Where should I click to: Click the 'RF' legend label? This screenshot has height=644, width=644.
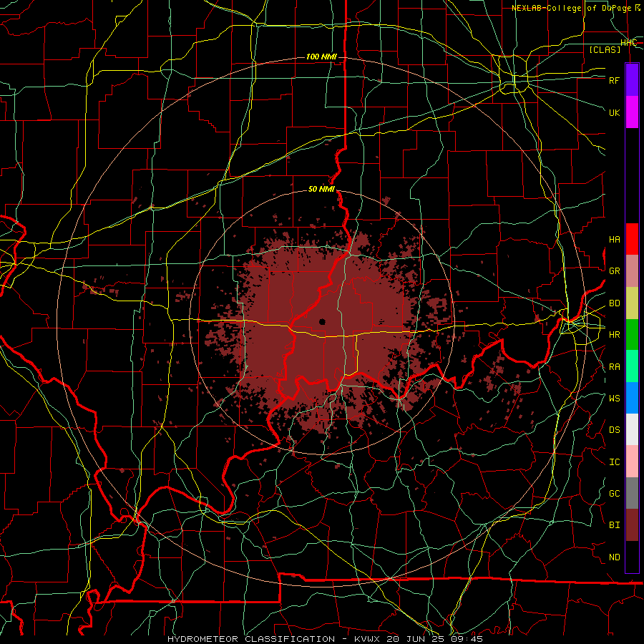615,80
